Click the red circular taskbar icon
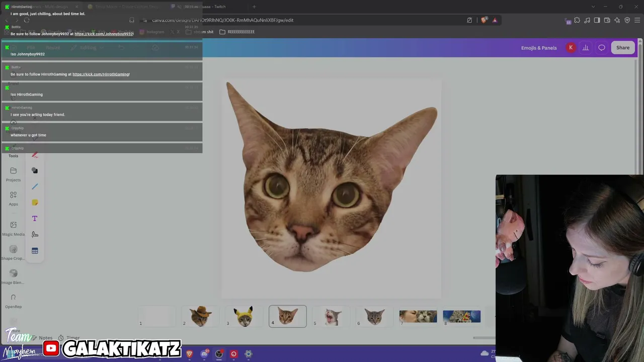 [x=233, y=354]
